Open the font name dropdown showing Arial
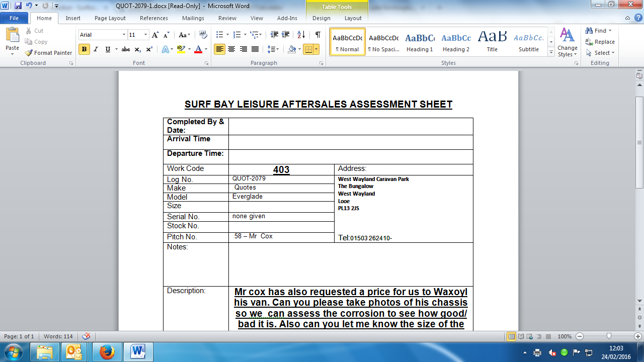This screenshot has height=362, width=644. point(124,35)
